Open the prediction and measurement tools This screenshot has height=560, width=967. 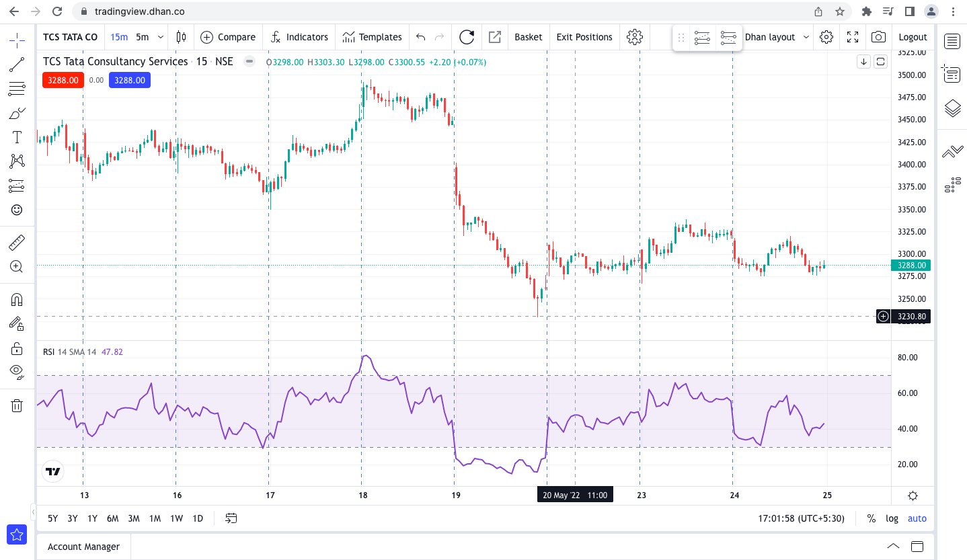(x=17, y=186)
